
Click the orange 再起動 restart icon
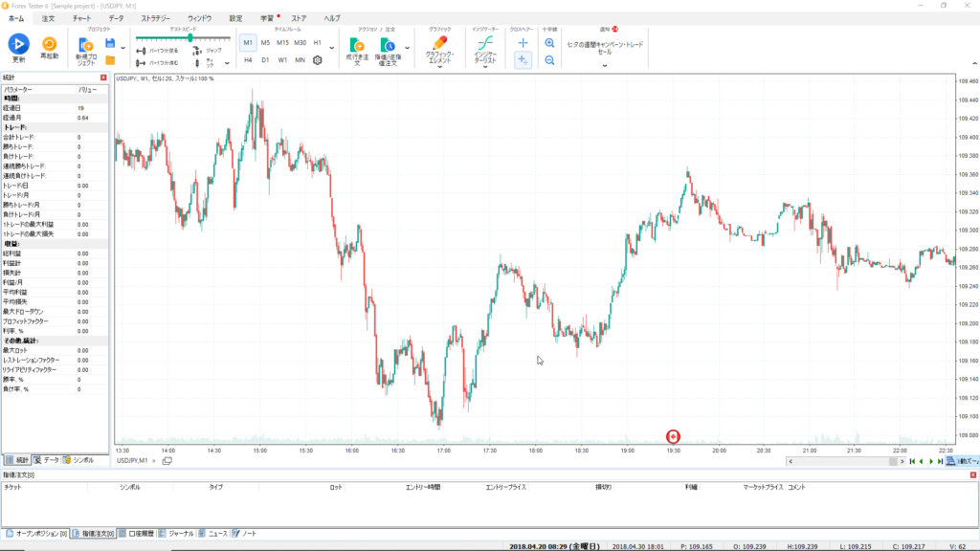point(49,44)
